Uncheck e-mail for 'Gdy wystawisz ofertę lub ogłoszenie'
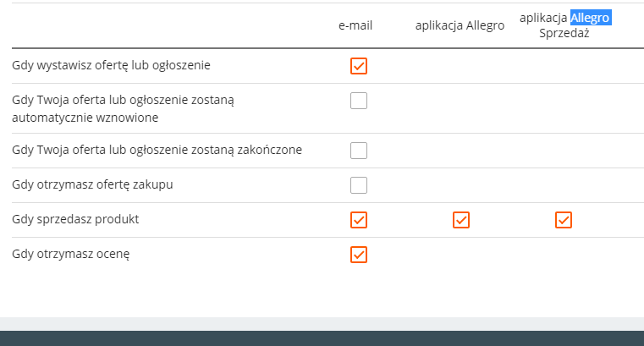Screen dimensions: 644x346 coord(359,66)
